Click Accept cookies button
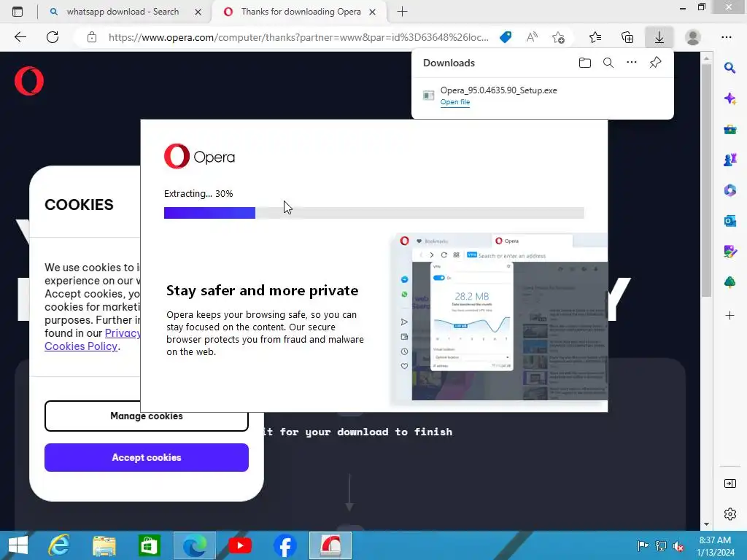Image resolution: width=747 pixels, height=560 pixels. (x=147, y=458)
